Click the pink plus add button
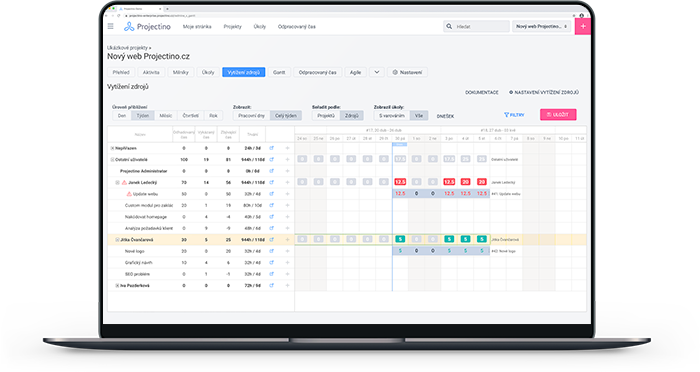Screen dimensions: 700x372 click(583, 26)
